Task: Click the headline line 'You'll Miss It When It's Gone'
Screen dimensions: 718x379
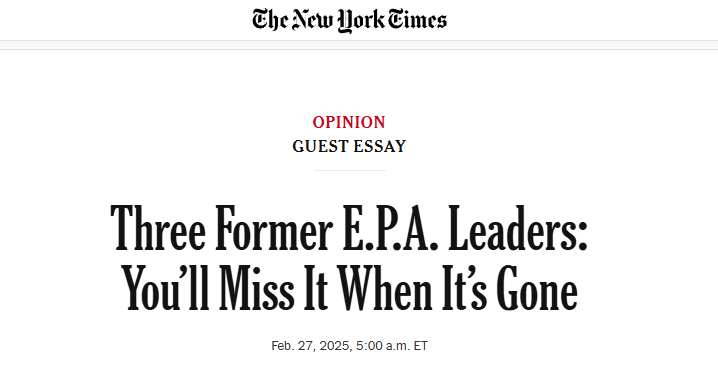Action: pyautogui.click(x=349, y=288)
